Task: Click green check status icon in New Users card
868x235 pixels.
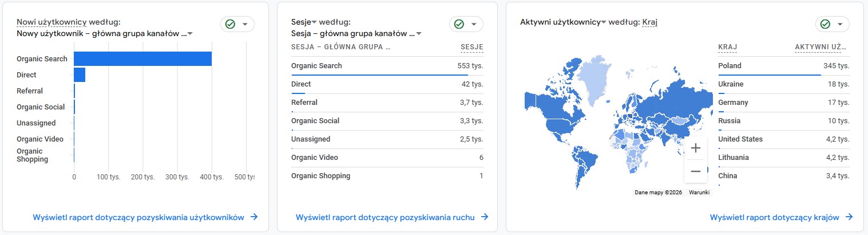Action: (231, 24)
